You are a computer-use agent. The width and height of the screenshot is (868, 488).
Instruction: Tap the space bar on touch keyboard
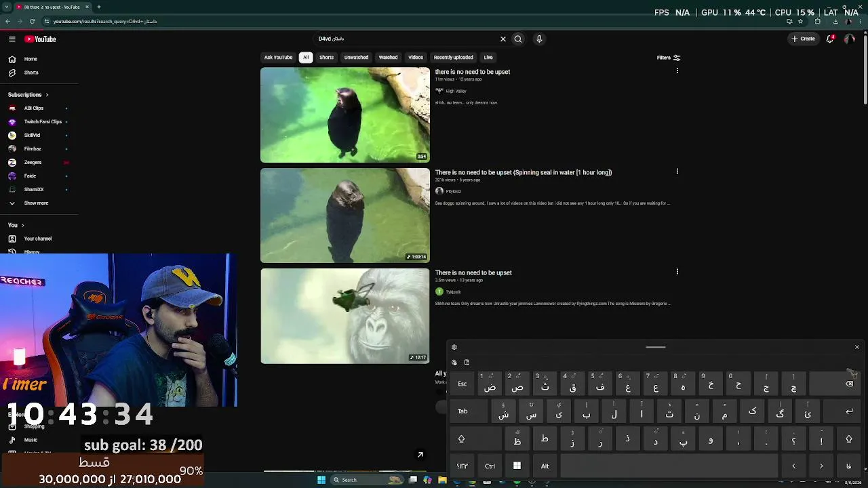(669, 466)
